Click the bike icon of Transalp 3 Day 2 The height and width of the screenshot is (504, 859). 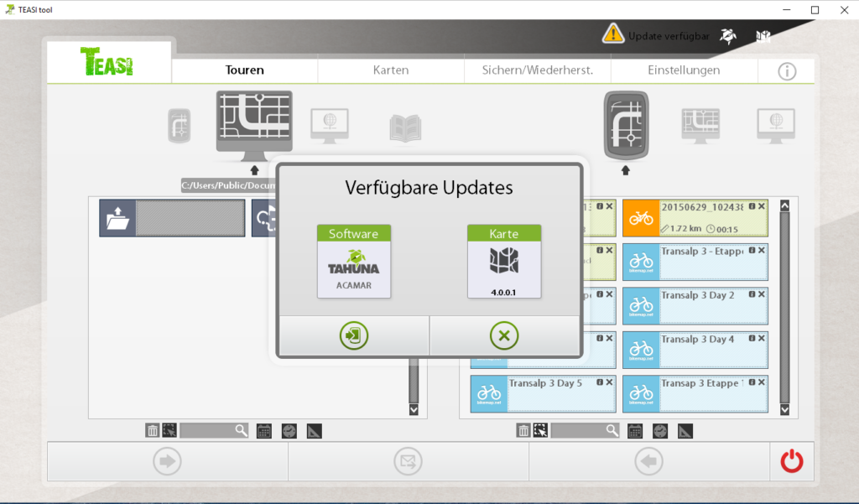click(641, 306)
